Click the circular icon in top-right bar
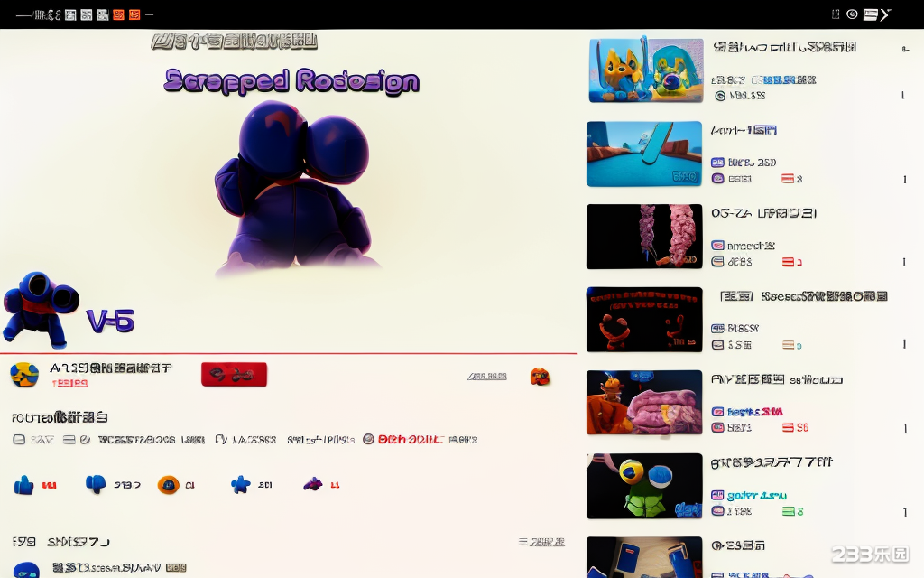The width and height of the screenshot is (924, 578). [851, 14]
